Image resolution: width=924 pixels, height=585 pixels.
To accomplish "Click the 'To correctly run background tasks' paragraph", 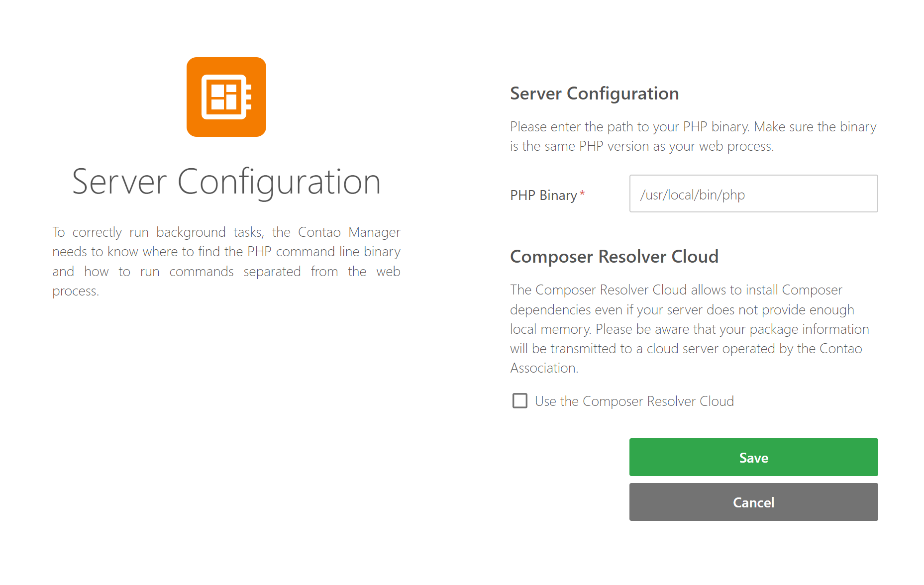I will (226, 261).
